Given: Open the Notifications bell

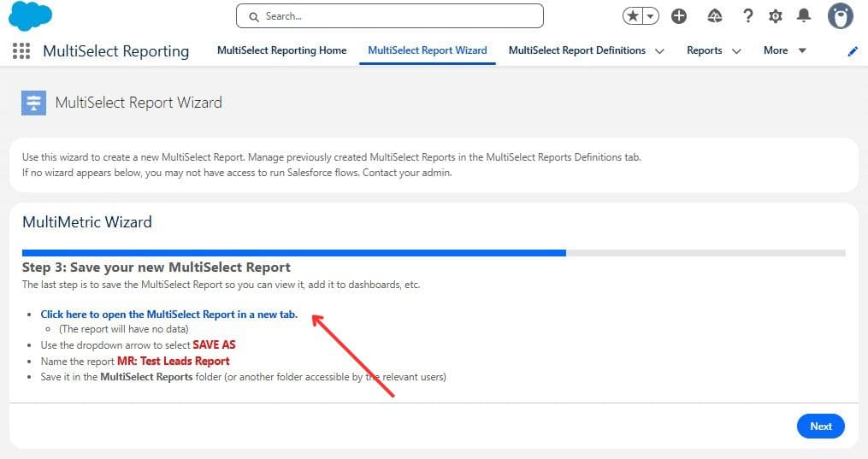Looking at the screenshot, I should 804,15.
